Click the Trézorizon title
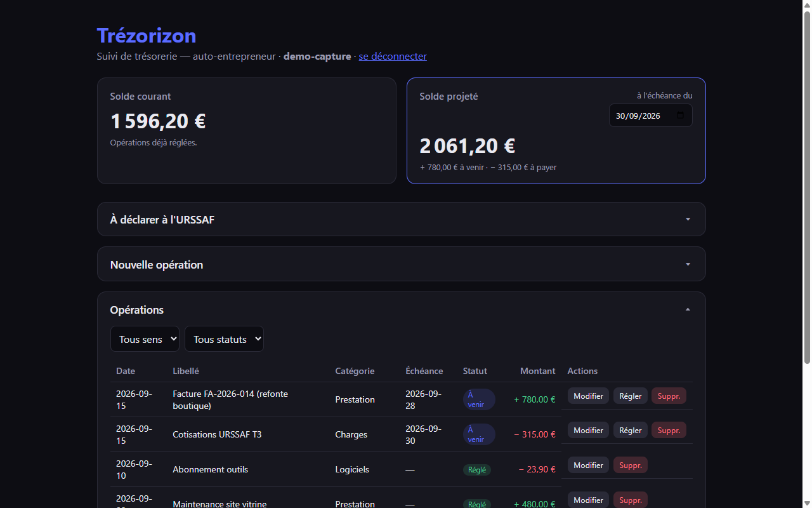The width and height of the screenshot is (812, 508). coord(147,36)
